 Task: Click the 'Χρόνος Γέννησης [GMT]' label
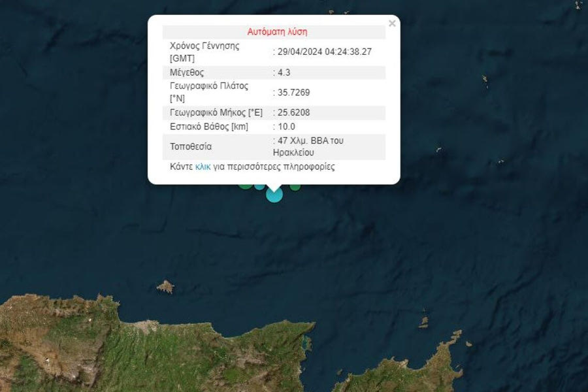coord(204,52)
